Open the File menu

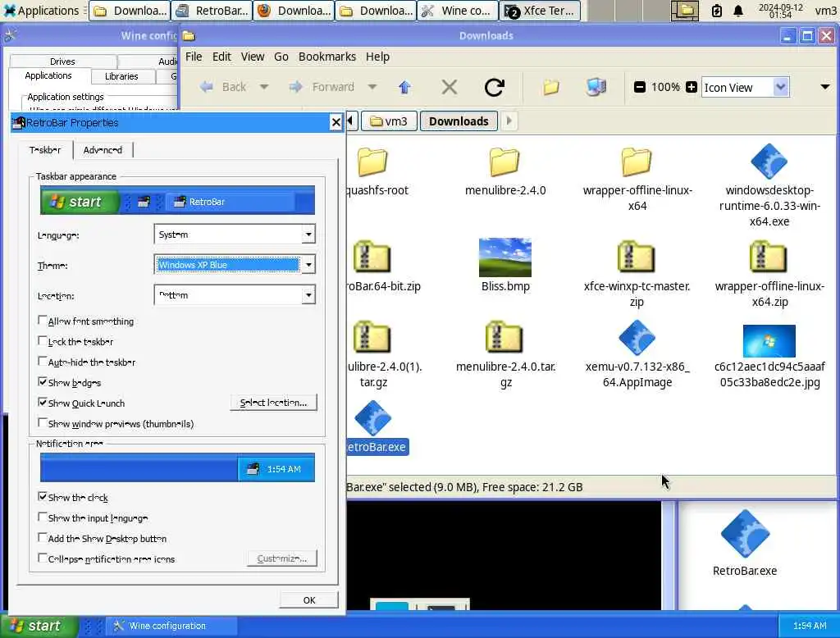(x=194, y=57)
